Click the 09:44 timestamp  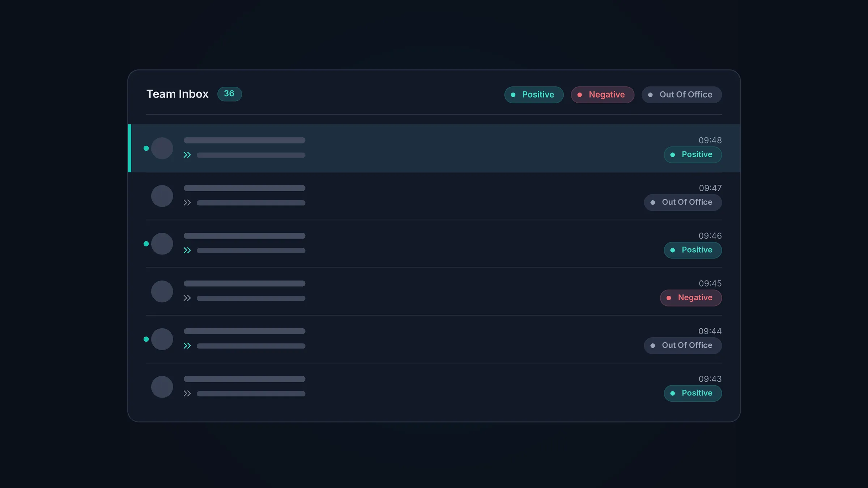point(710,331)
